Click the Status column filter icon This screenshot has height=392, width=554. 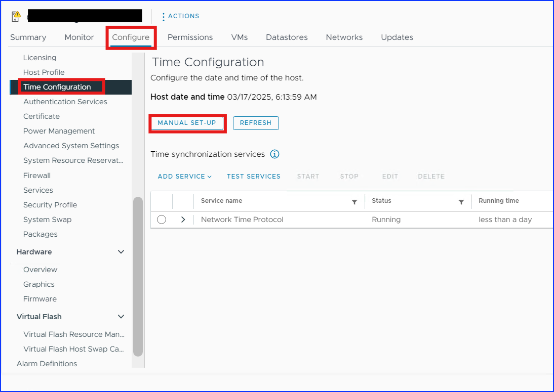tap(461, 202)
